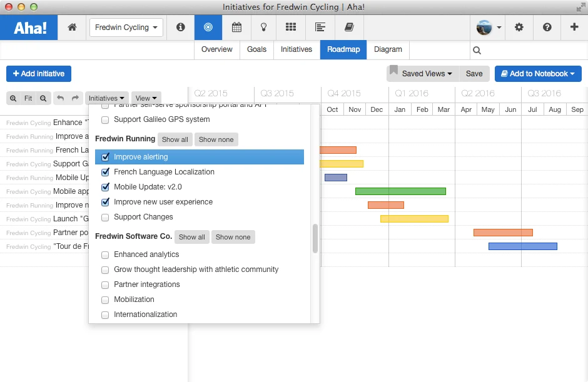Undo the last roadmap change
The image size is (588, 382).
tap(61, 98)
